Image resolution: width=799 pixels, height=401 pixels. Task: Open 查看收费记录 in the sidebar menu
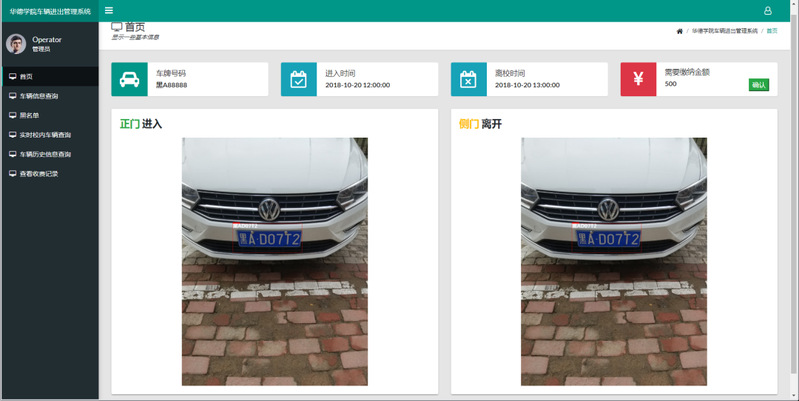point(50,173)
